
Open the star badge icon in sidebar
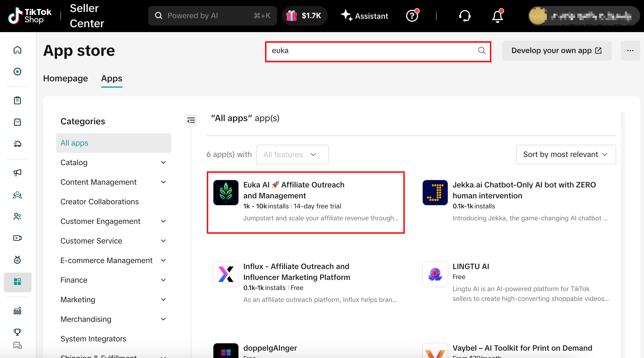tap(17, 72)
